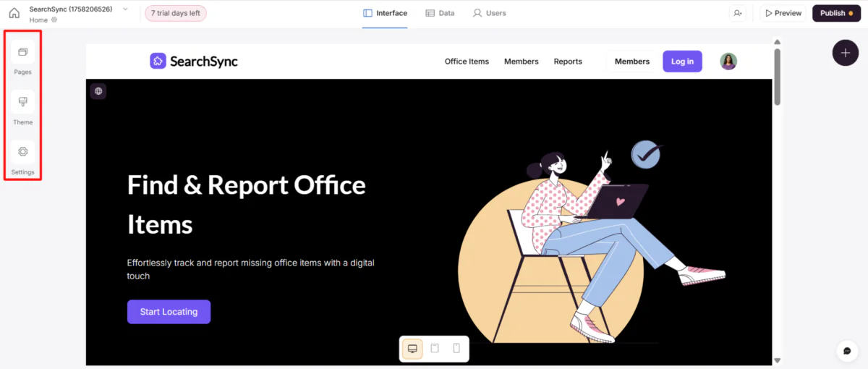Switch to the Users tab
Viewport: 868px width, 369px height.
coord(489,13)
